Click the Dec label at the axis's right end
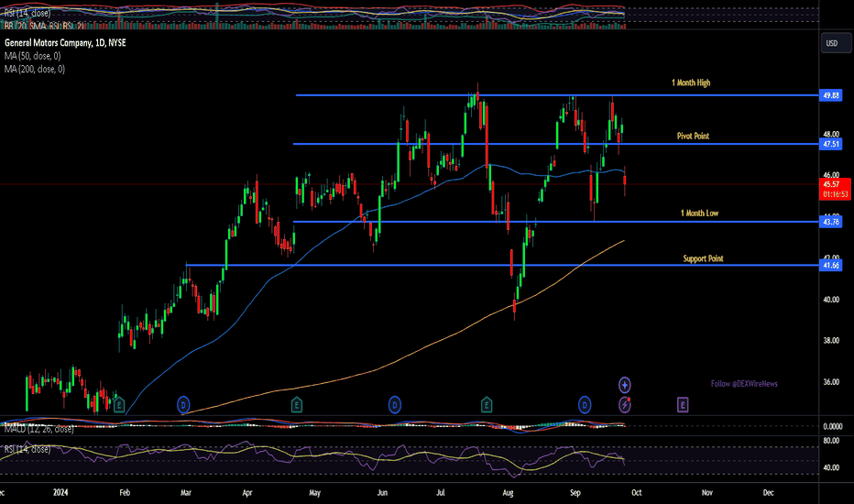The image size is (854, 504). (769, 493)
